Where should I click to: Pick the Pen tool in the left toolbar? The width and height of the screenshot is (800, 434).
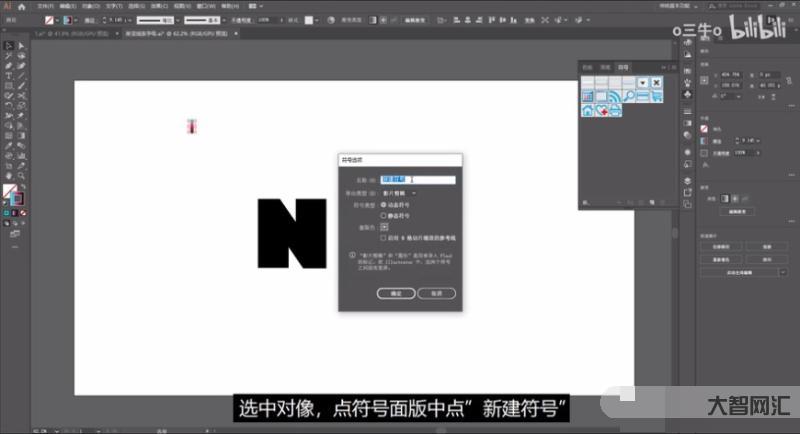(x=8, y=66)
